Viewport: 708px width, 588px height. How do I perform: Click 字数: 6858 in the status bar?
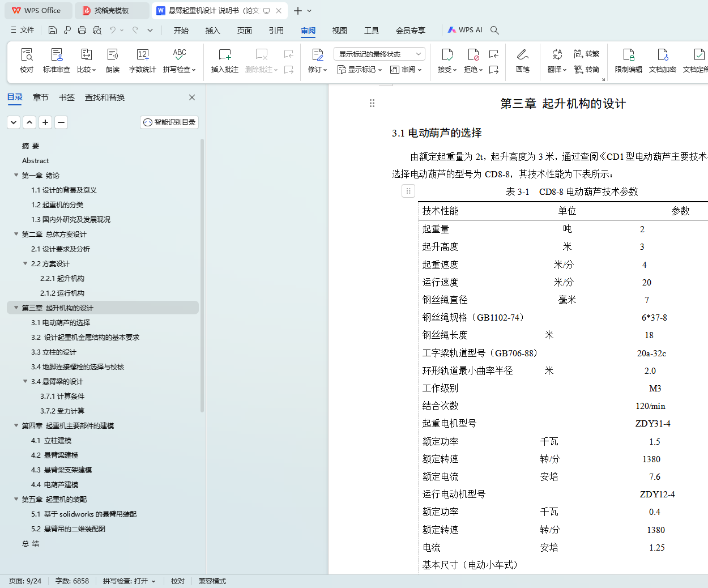[72, 581]
